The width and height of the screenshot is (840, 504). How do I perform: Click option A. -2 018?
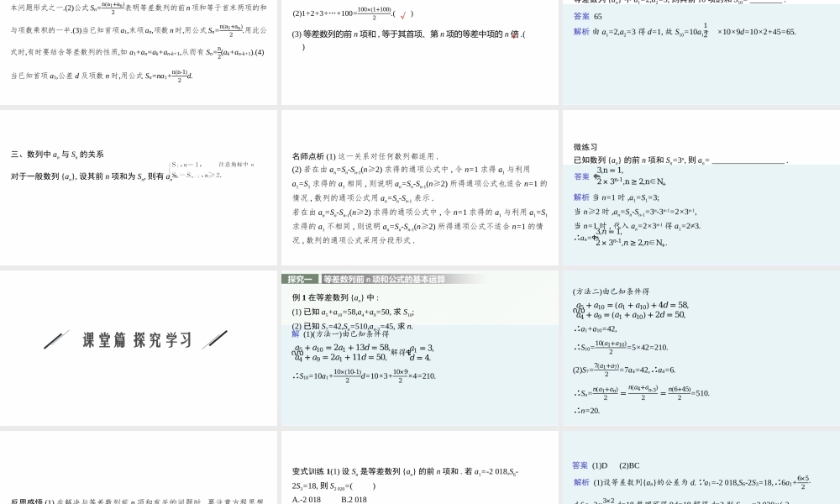point(307,499)
